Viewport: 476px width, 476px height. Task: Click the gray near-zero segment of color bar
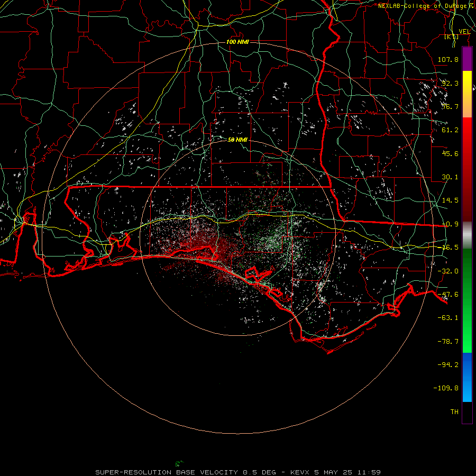[467, 235]
